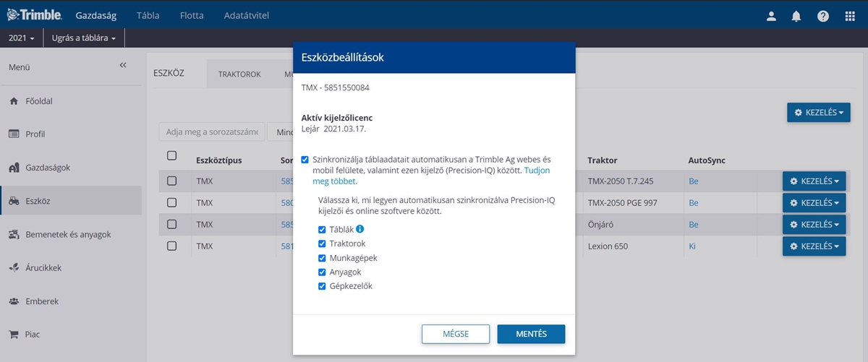This screenshot has width=868, height=362.
Task: Uncheck the Munkagépek checkbox
Action: [323, 258]
